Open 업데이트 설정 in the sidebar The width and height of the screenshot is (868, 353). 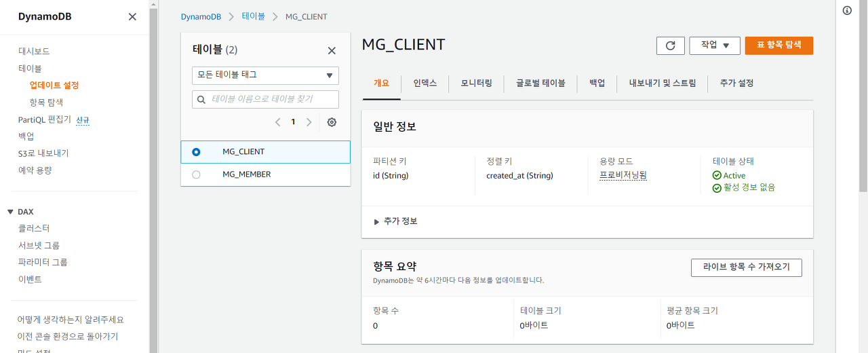(54, 86)
